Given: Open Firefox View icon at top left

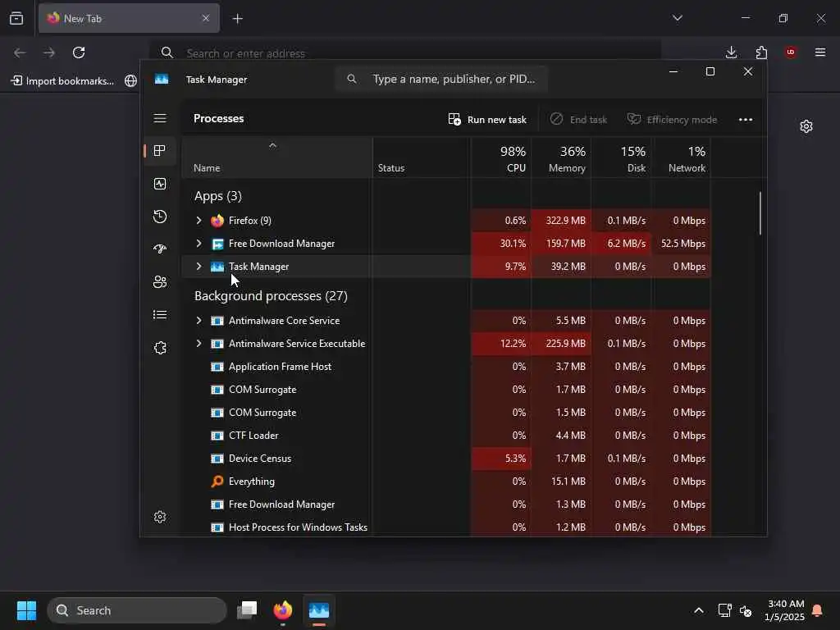Looking at the screenshot, I should coord(16,18).
